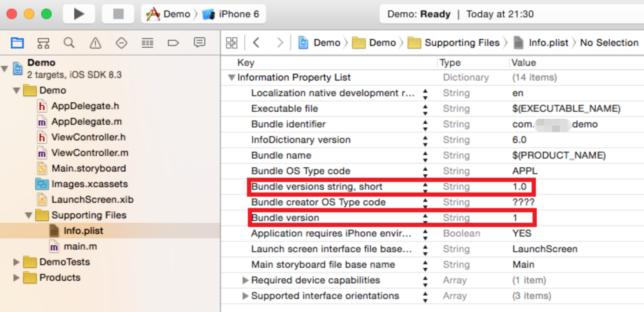Select value 1.0 of Bundle versions string
The width and height of the screenshot is (644, 312).
click(519, 187)
